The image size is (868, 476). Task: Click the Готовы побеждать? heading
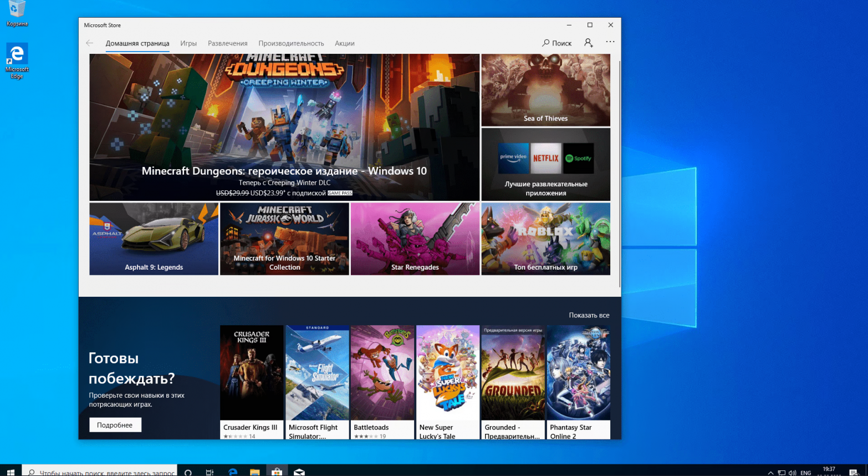pyautogui.click(x=132, y=368)
